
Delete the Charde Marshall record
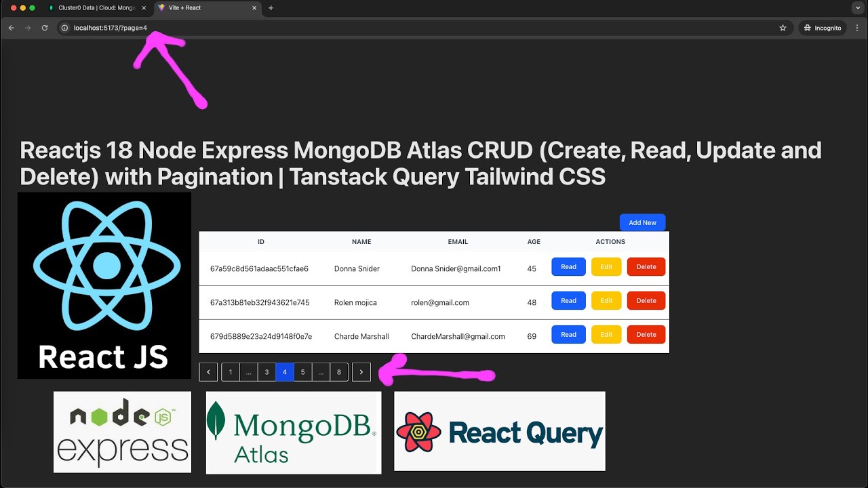click(x=646, y=334)
